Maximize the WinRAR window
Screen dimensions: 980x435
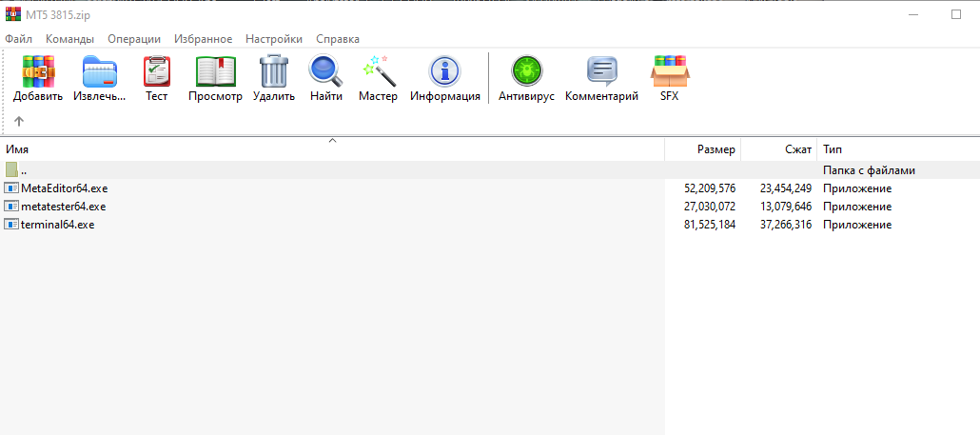pyautogui.click(x=955, y=14)
